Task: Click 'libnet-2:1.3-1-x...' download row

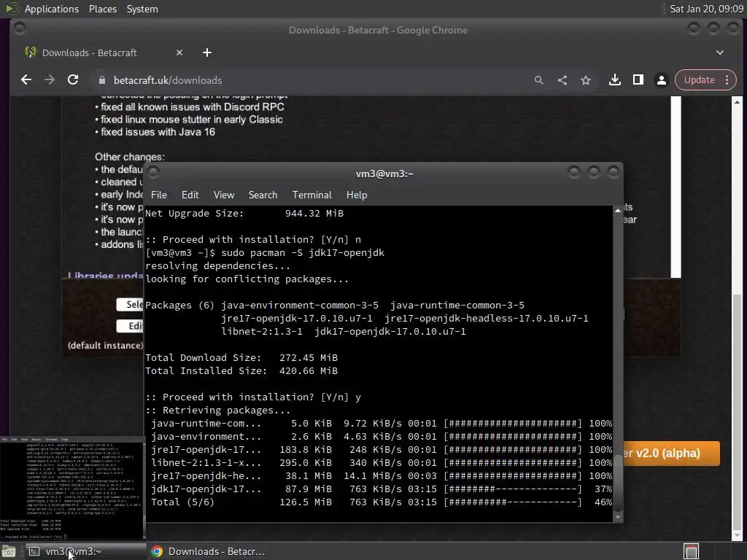Action: [x=381, y=463]
